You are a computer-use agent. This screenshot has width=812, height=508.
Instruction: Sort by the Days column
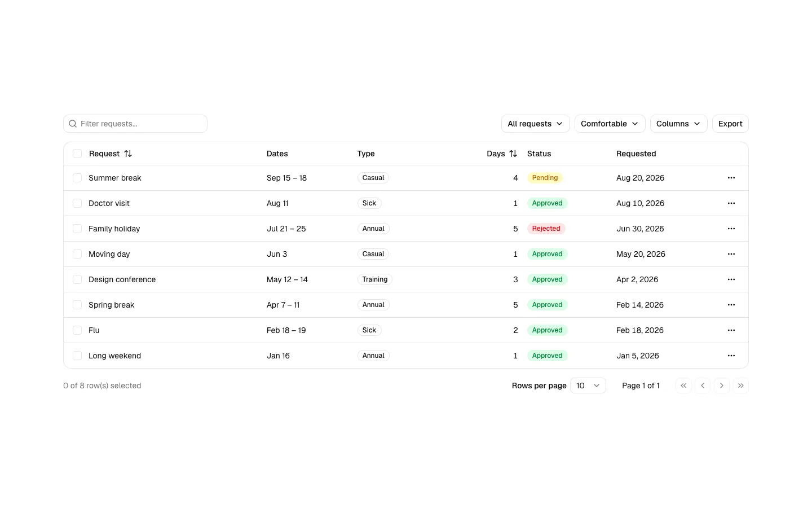coord(502,154)
